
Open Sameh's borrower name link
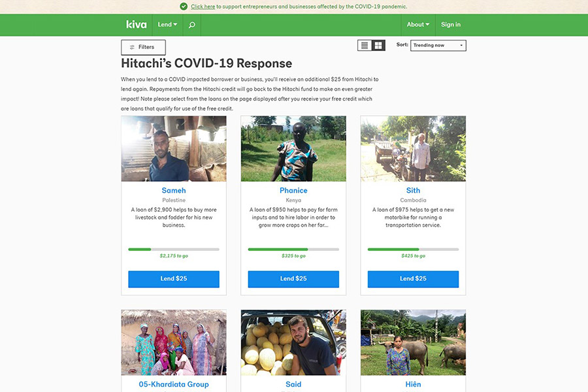click(174, 191)
